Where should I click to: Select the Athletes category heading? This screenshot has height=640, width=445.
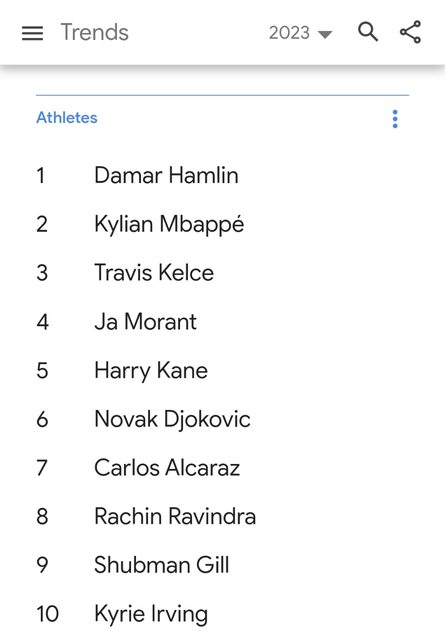(x=67, y=118)
